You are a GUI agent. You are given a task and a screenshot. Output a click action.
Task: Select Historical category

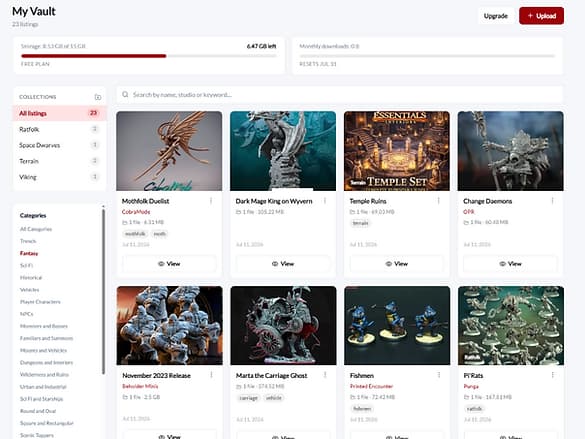pyautogui.click(x=31, y=277)
